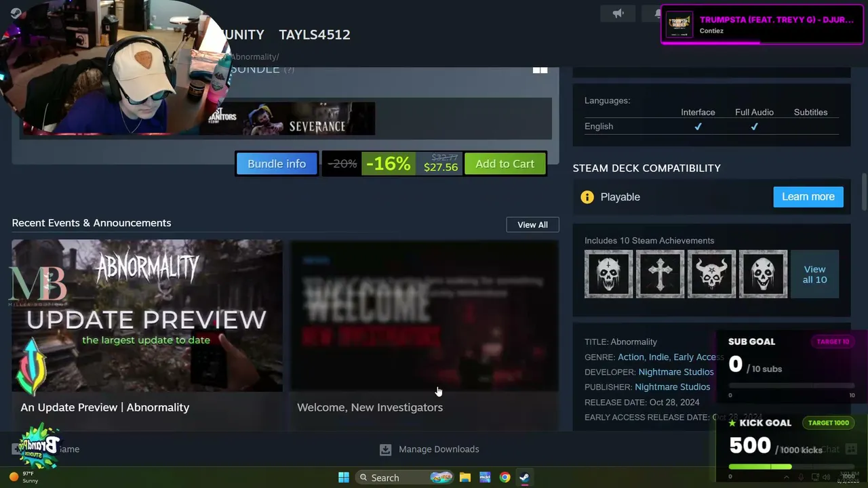Image resolution: width=868 pixels, height=488 pixels.
Task: Open the blue app icon beside File Explorer
Action: pyautogui.click(x=485, y=477)
